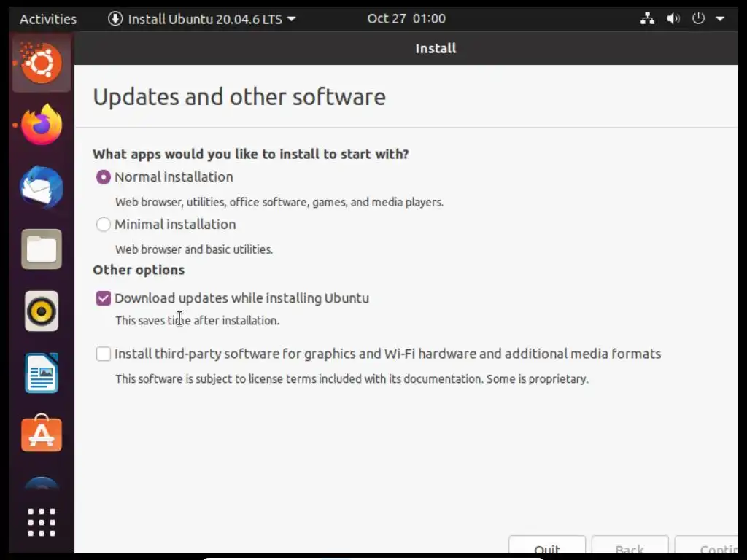Open the Ubuntu installer icon in dock
Image resolution: width=747 pixels, height=560 pixels.
click(x=42, y=63)
